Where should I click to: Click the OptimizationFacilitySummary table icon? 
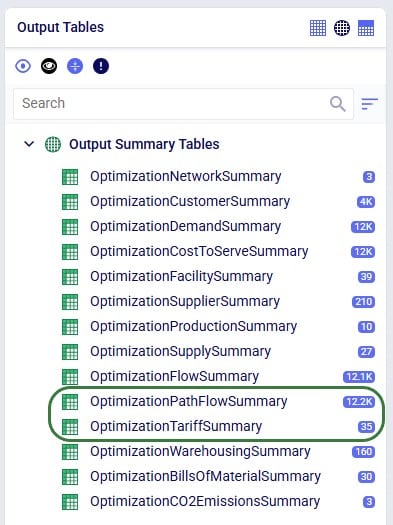[70, 277]
